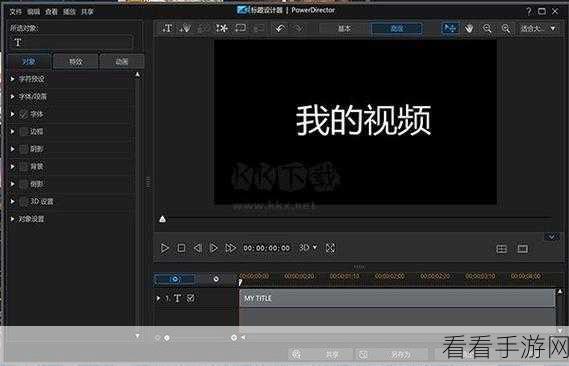
Task: Switch to 高级 mode
Action: 397,28
